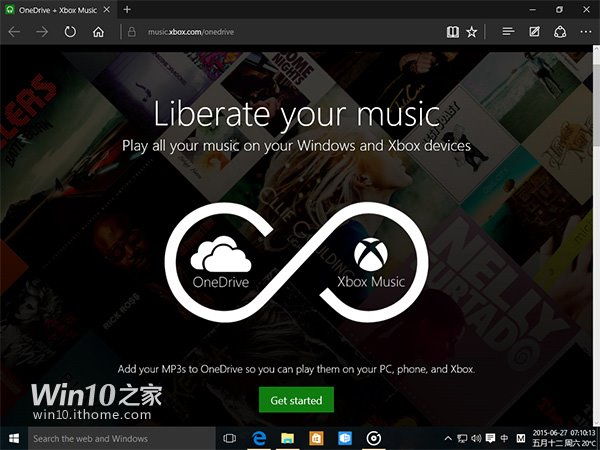Click the network icon in the system tray

click(462, 439)
